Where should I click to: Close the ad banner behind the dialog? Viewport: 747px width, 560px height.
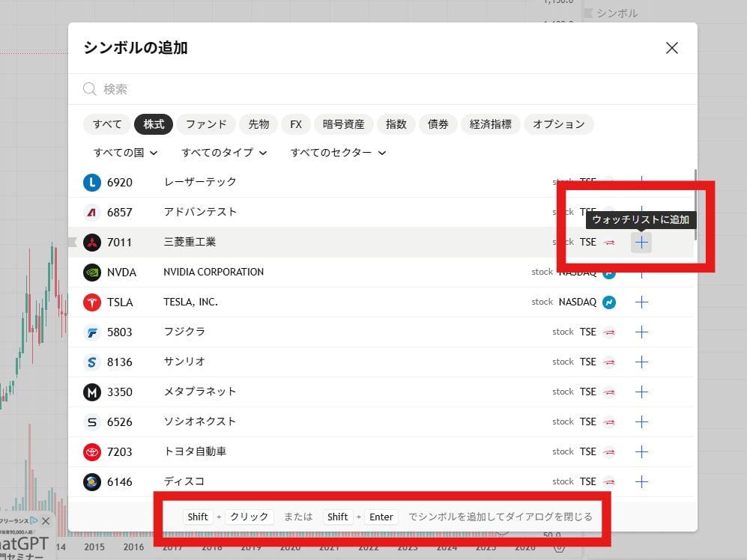click(x=46, y=521)
